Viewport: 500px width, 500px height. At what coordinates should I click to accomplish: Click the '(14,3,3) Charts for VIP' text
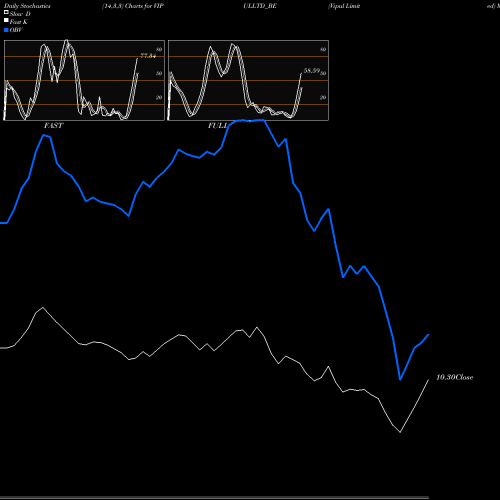tap(133, 6)
